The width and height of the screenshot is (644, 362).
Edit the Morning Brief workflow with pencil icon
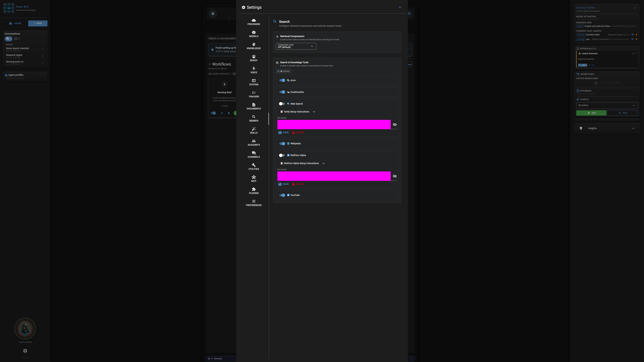click(x=222, y=113)
